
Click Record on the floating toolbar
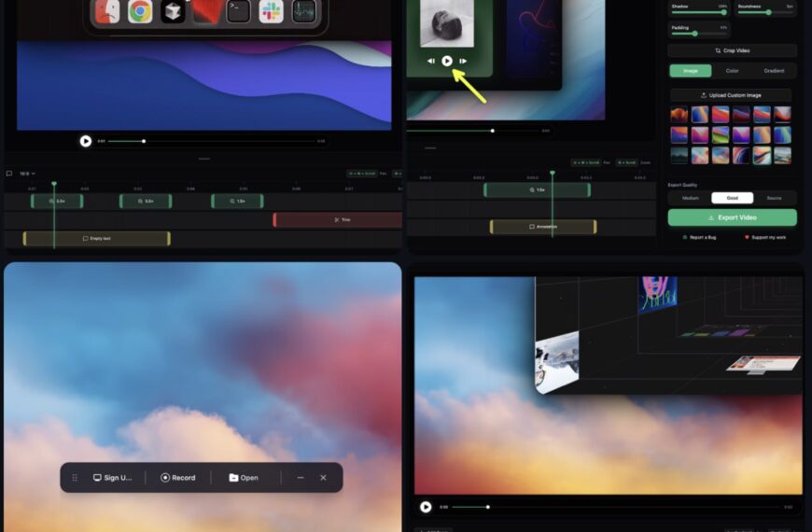pos(177,478)
